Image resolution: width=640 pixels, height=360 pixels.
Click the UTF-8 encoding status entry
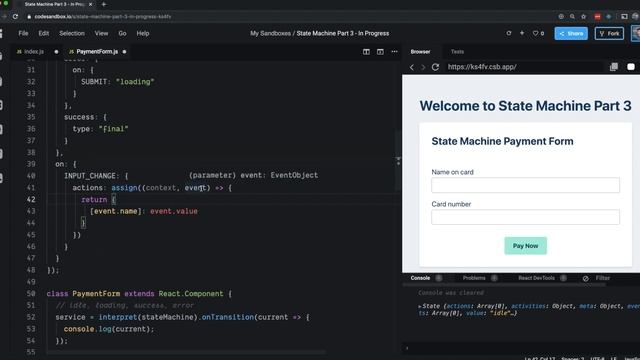[598, 358]
